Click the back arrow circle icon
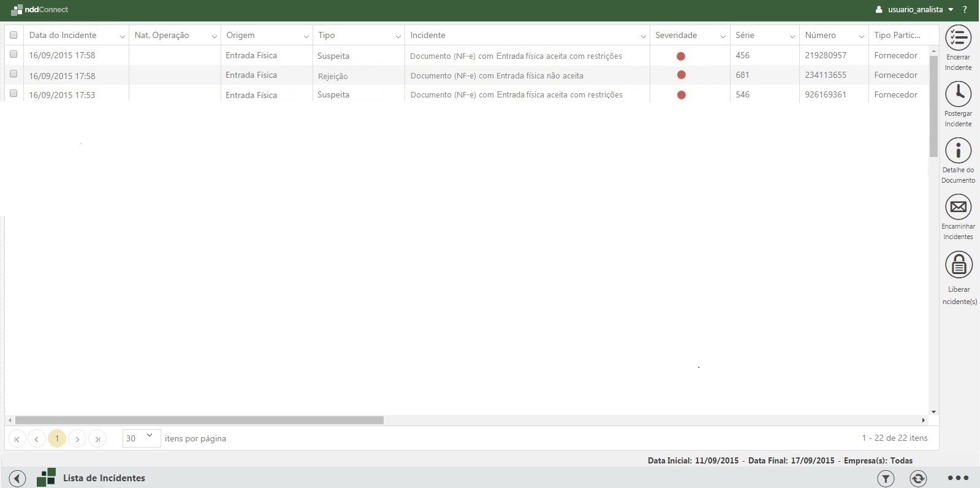Screen dimensions: 980x488 pos(17,478)
